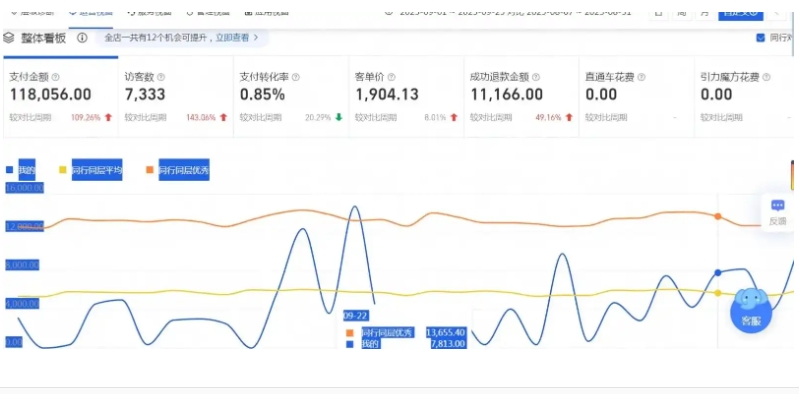The height and width of the screenshot is (394, 799).
Task: Click the blue square in the chart tooltip
Action: [350, 344]
